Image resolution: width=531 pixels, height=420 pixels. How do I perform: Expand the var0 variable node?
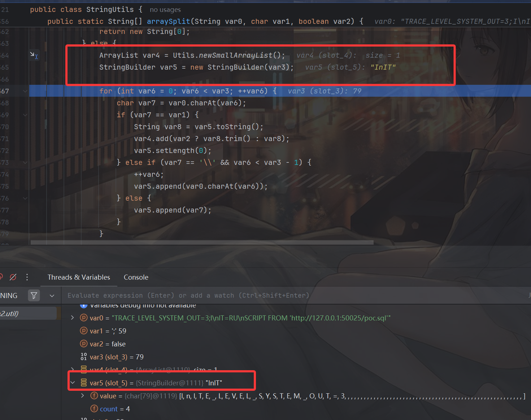pos(73,318)
